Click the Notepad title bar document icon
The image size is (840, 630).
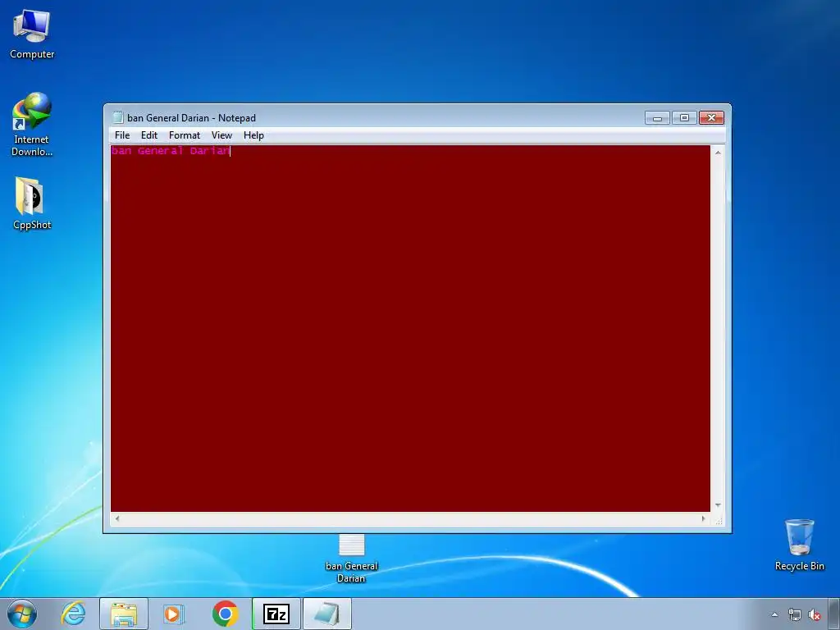coord(117,118)
